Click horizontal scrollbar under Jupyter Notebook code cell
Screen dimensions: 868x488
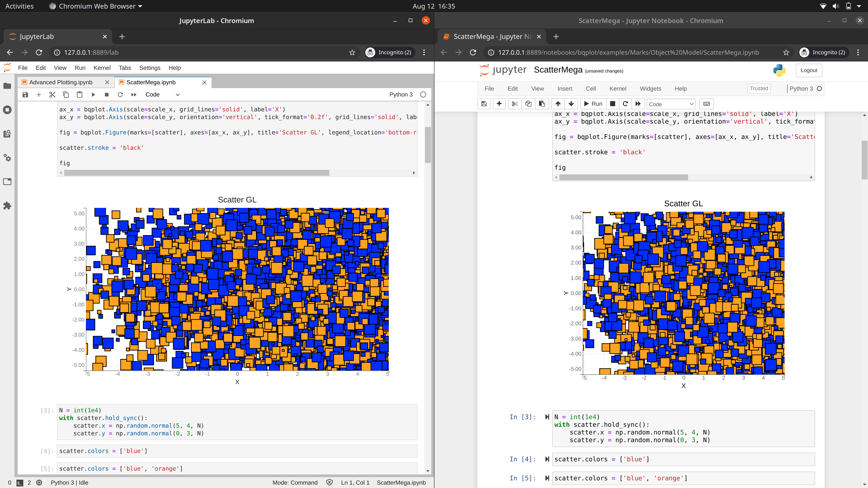coord(623,177)
